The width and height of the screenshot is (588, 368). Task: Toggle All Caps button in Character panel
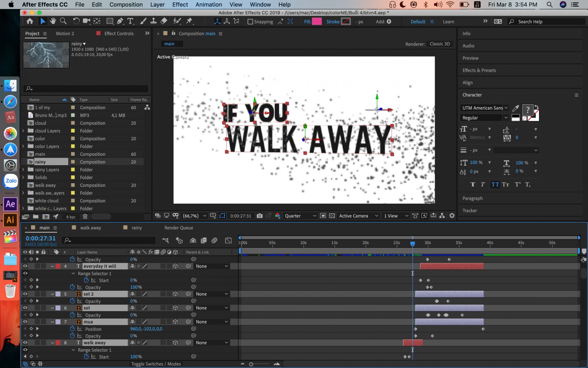[x=495, y=184]
